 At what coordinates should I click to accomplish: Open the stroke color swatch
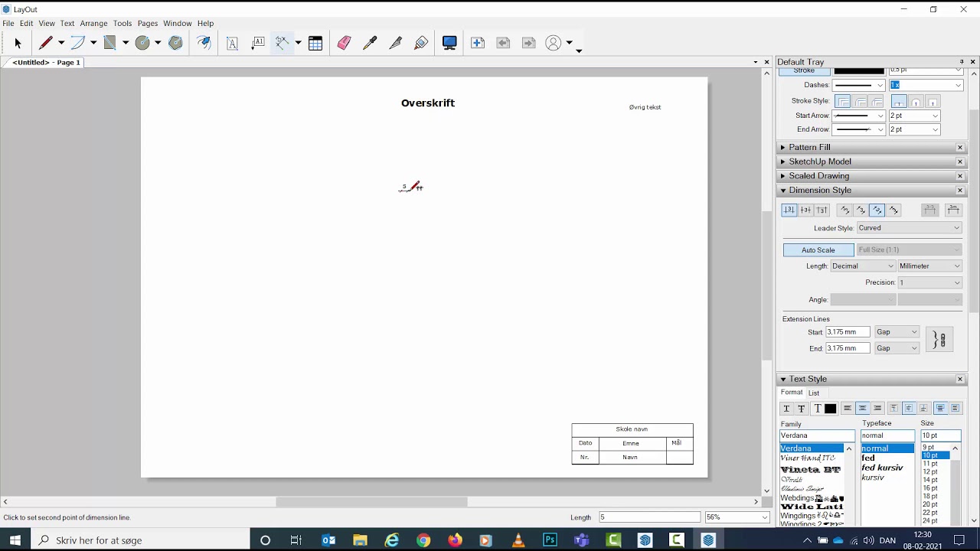(858, 71)
